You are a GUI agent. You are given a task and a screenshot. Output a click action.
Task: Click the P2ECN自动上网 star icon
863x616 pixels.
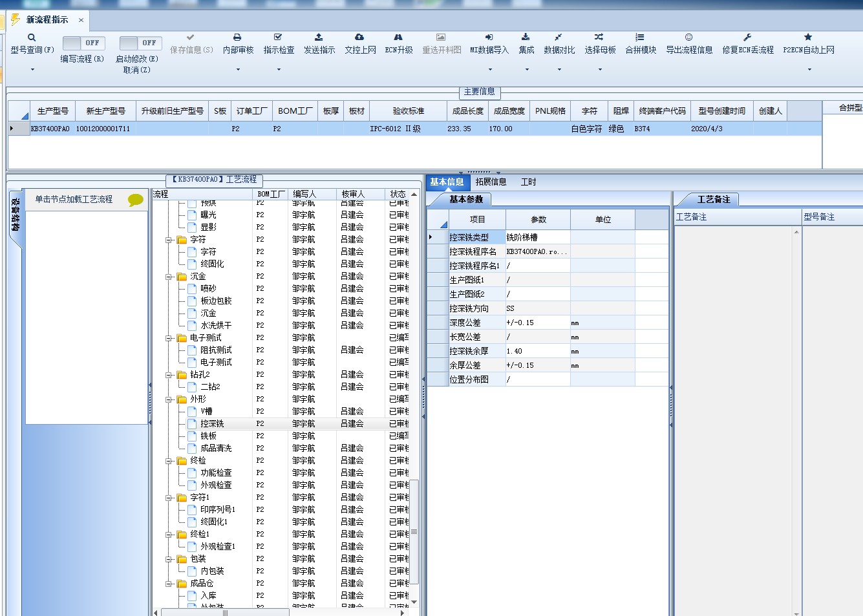808,37
